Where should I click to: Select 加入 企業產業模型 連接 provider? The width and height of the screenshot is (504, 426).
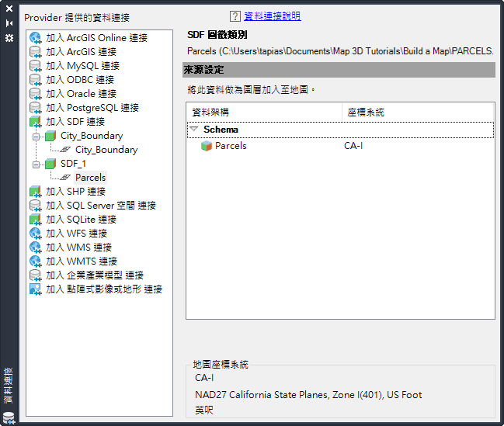(95, 275)
